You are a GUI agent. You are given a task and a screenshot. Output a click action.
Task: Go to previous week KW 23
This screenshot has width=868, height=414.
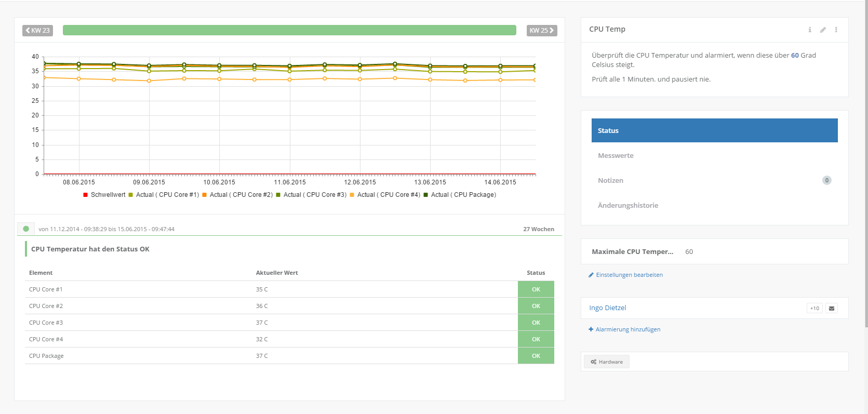37,31
